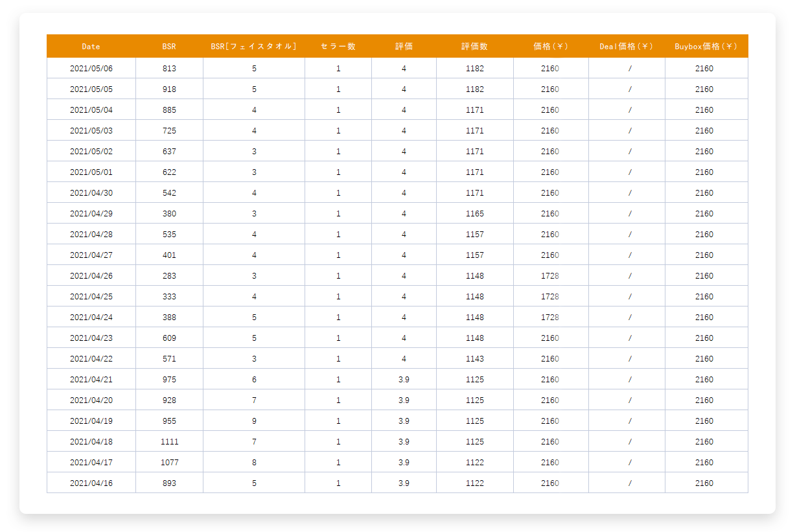Select the BSR column header
This screenshot has width=797, height=532.
pos(169,47)
